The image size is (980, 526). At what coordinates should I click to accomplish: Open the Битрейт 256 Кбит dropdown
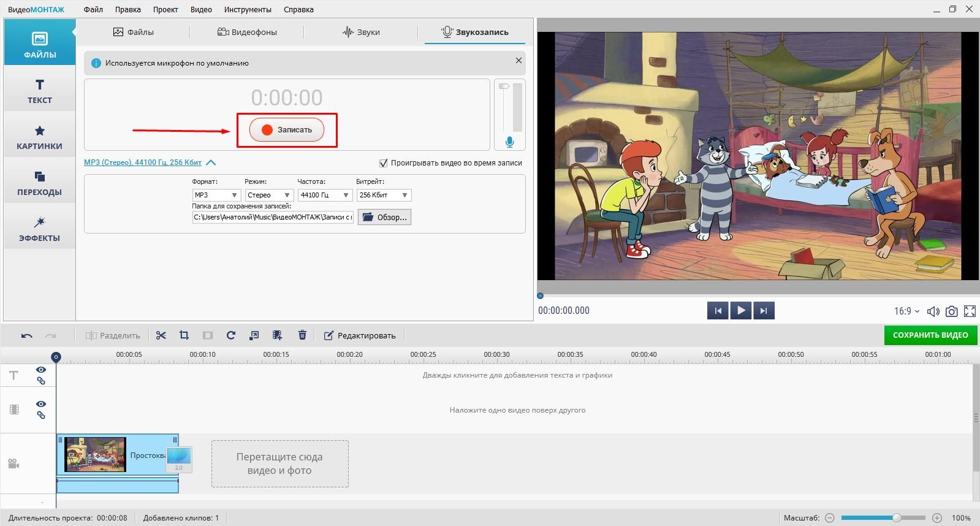coord(384,195)
